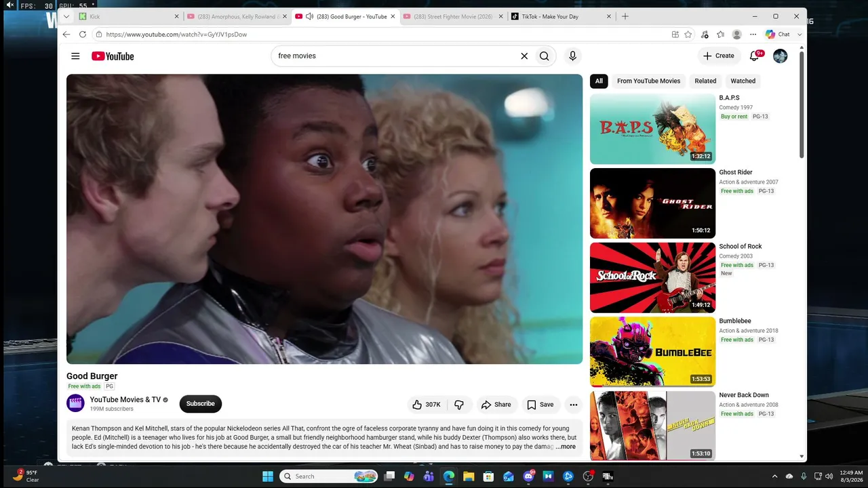Open more actions three-dot menu
This screenshot has width=868, height=488.
click(x=574, y=405)
